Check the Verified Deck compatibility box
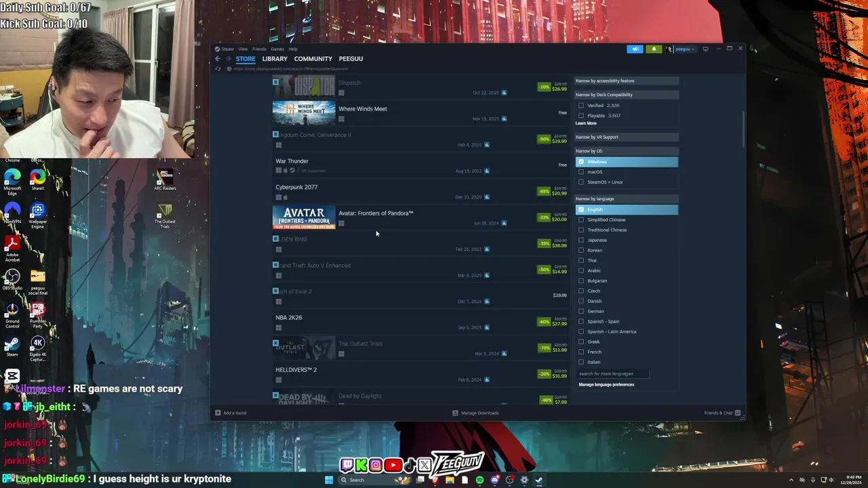868x488 pixels. pyautogui.click(x=580, y=106)
